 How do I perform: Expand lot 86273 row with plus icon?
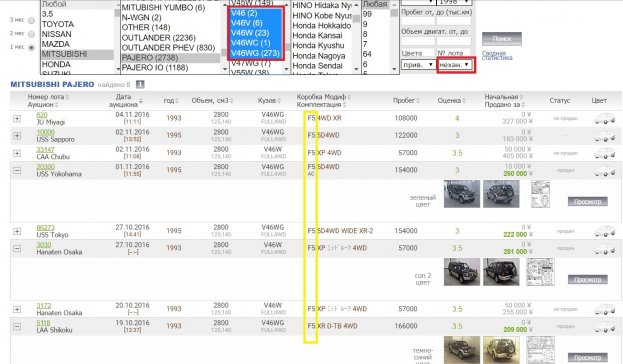tap(17, 231)
